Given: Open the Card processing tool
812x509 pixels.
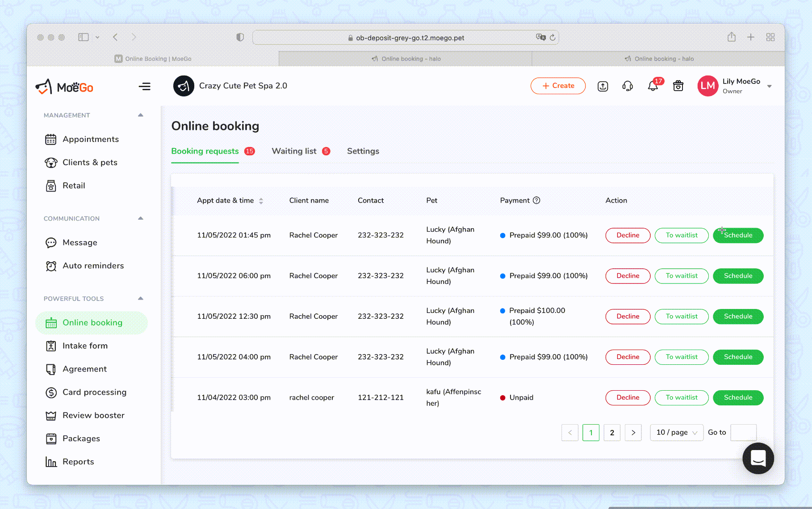Looking at the screenshot, I should pyautogui.click(x=94, y=392).
